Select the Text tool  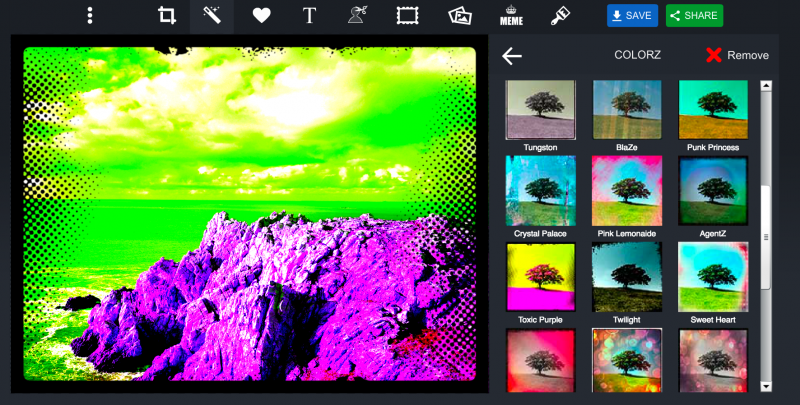pos(309,16)
